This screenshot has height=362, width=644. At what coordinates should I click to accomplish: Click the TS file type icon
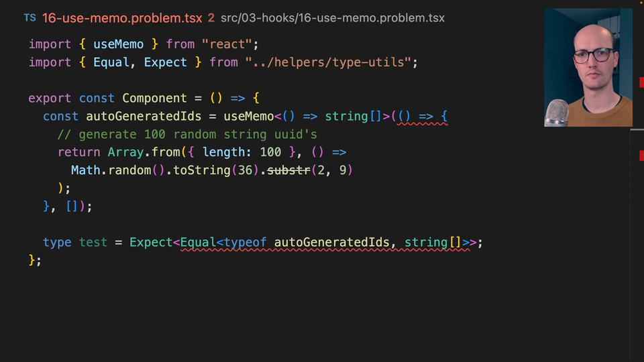(30, 18)
